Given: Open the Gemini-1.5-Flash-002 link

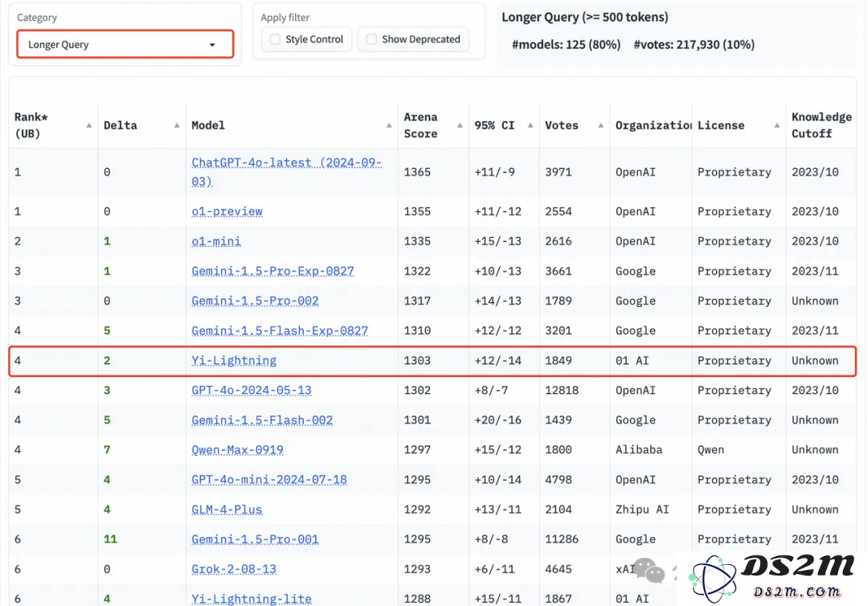Looking at the screenshot, I should pos(262,420).
